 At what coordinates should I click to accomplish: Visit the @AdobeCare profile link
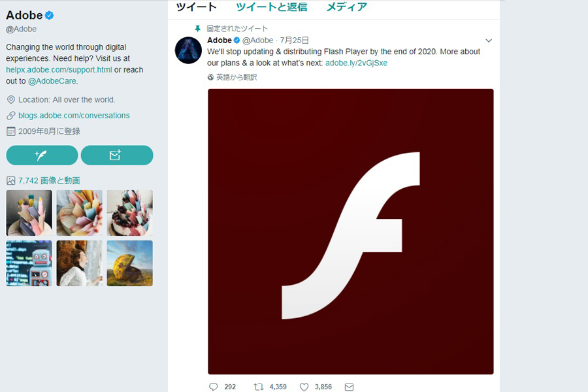click(x=52, y=81)
